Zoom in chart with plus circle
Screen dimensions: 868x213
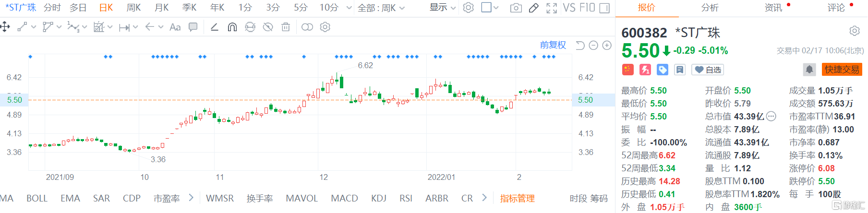[607, 45]
